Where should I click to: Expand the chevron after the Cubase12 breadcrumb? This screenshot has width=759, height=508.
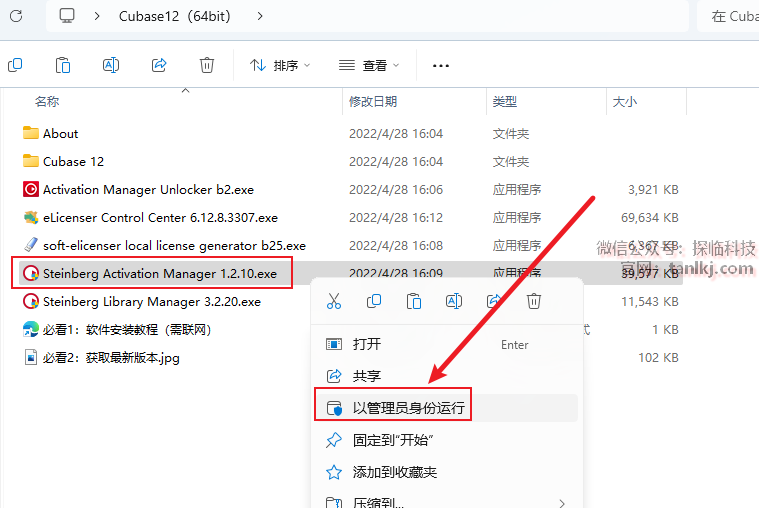click(x=260, y=16)
